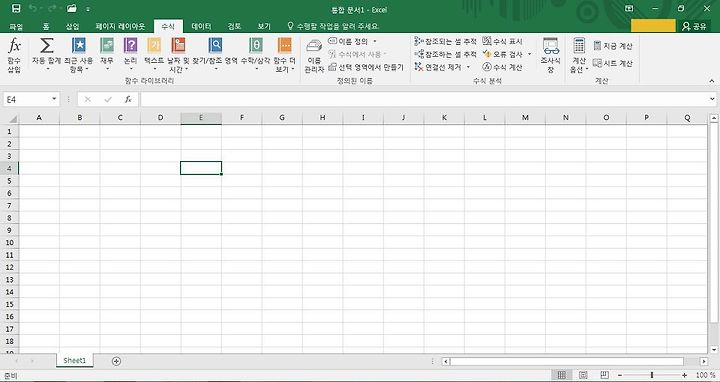The width and height of the screenshot is (720, 382).
Task: Click the zoom out minus button
Action: pos(620,375)
